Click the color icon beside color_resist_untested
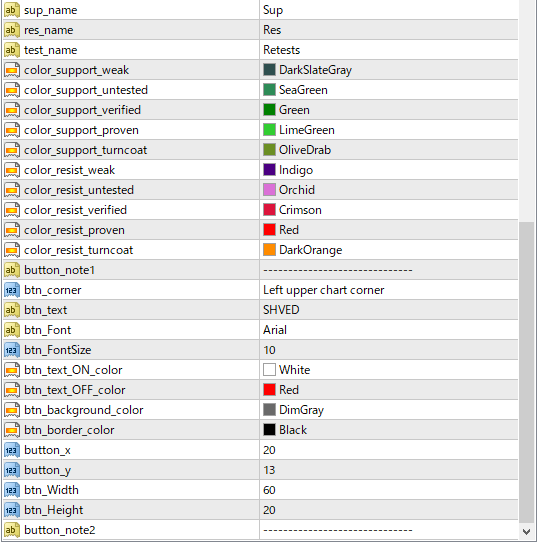This screenshot has width=537, height=546. (11, 190)
